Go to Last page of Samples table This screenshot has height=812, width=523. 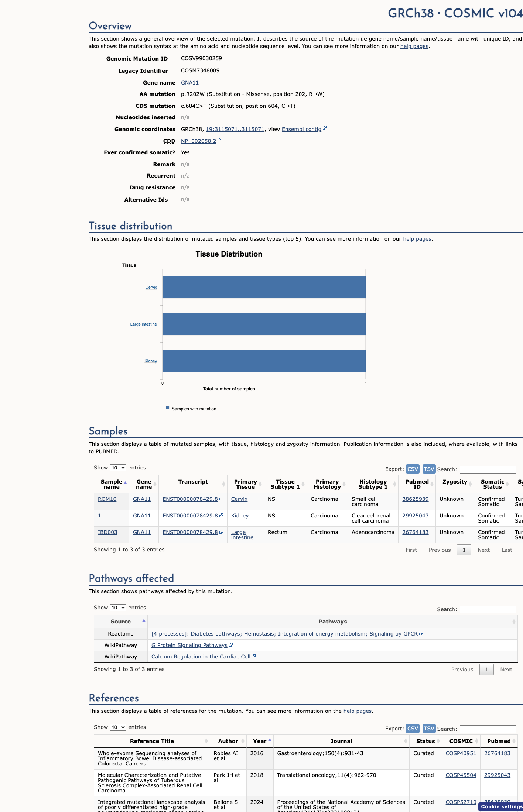507,550
